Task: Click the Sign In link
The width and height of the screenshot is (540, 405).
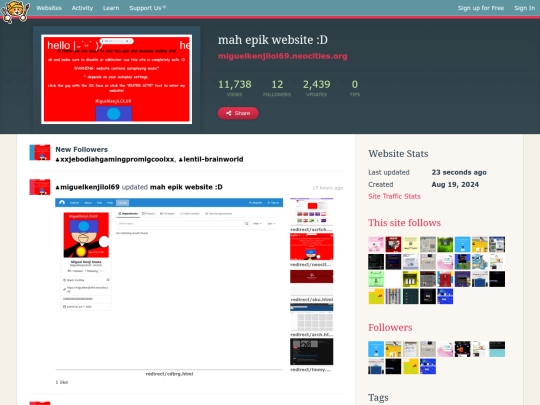Action: click(525, 8)
